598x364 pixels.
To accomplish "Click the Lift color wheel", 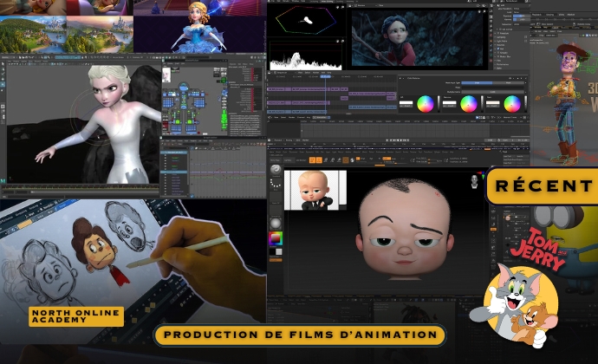I will tap(425, 104).
